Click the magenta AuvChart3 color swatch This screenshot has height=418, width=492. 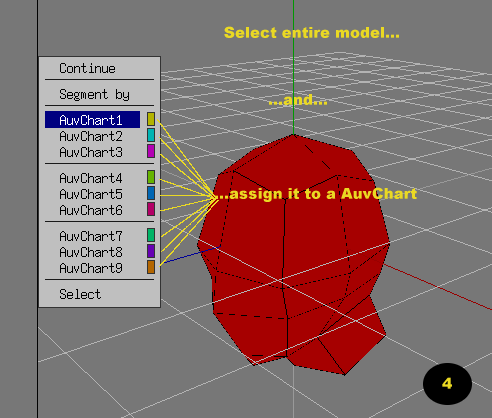pyautogui.click(x=151, y=151)
